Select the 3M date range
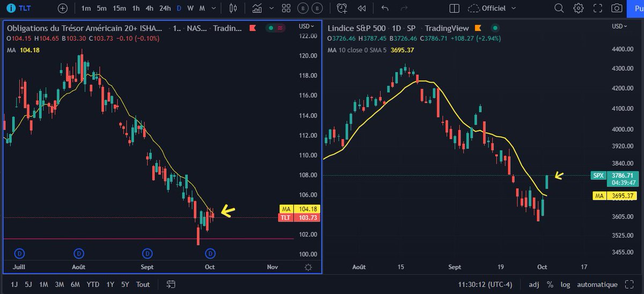Image resolution: width=644 pixels, height=294 pixels. [60, 284]
